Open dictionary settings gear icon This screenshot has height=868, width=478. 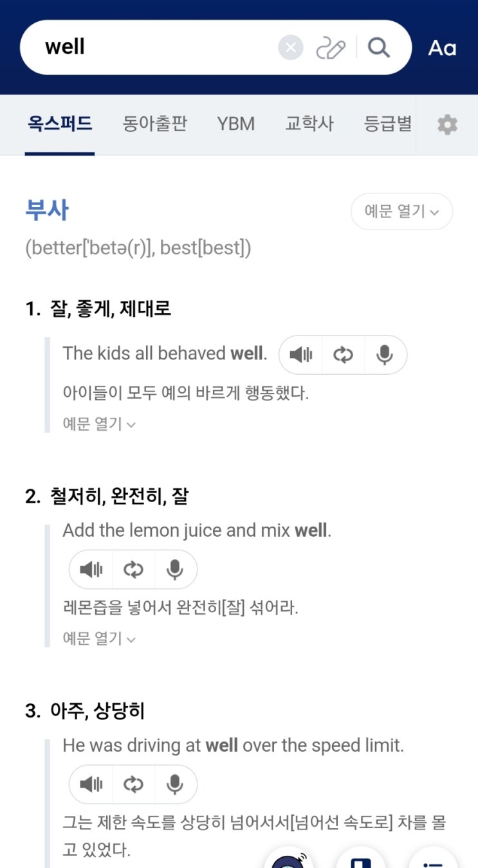coord(447,125)
